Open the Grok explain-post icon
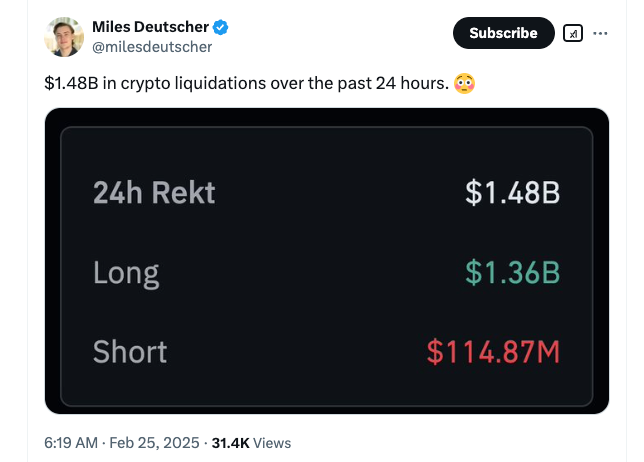 coord(573,33)
